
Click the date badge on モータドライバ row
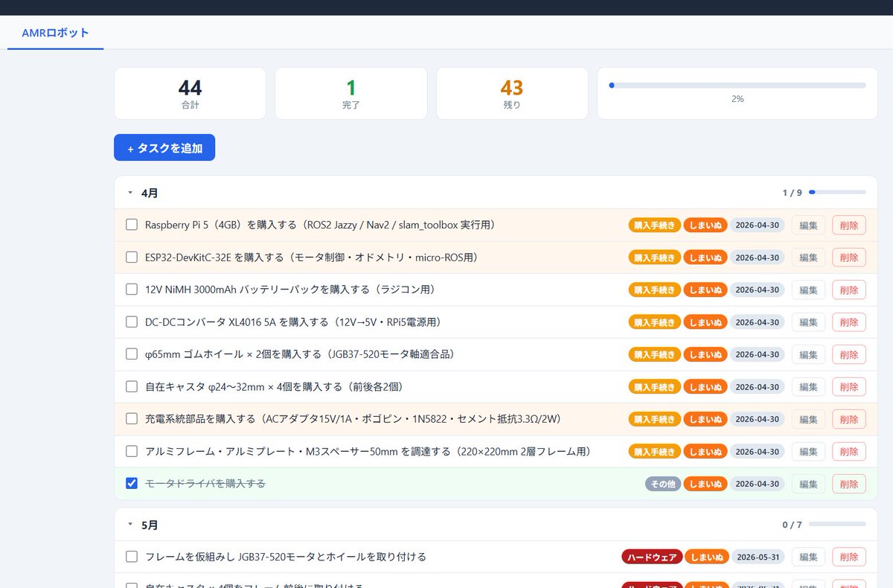[x=757, y=484]
